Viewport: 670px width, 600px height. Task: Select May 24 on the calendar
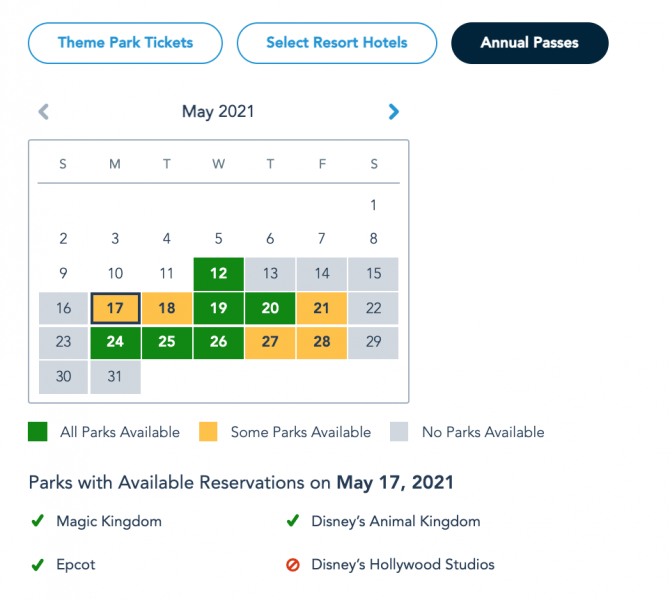pos(115,342)
